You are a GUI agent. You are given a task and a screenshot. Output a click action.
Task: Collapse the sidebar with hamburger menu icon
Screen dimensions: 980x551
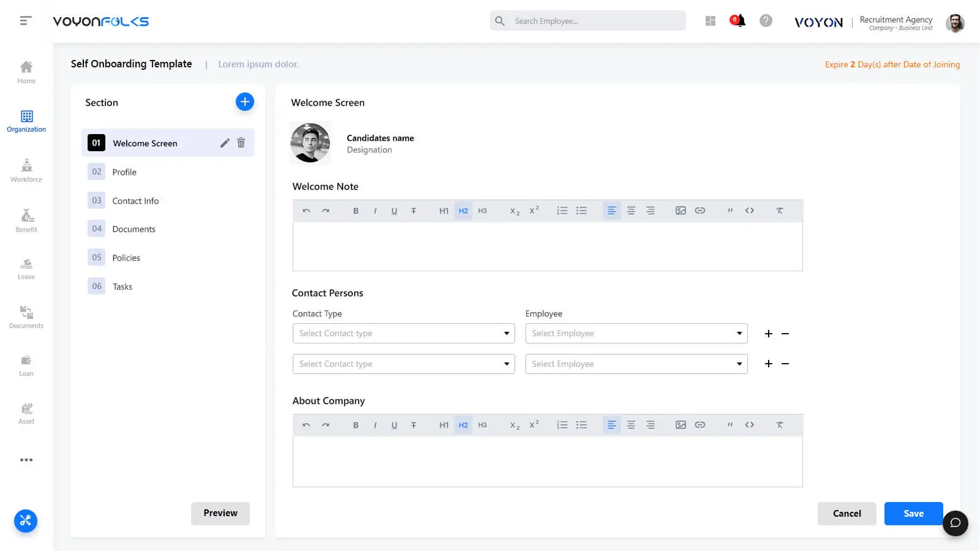(x=25, y=21)
